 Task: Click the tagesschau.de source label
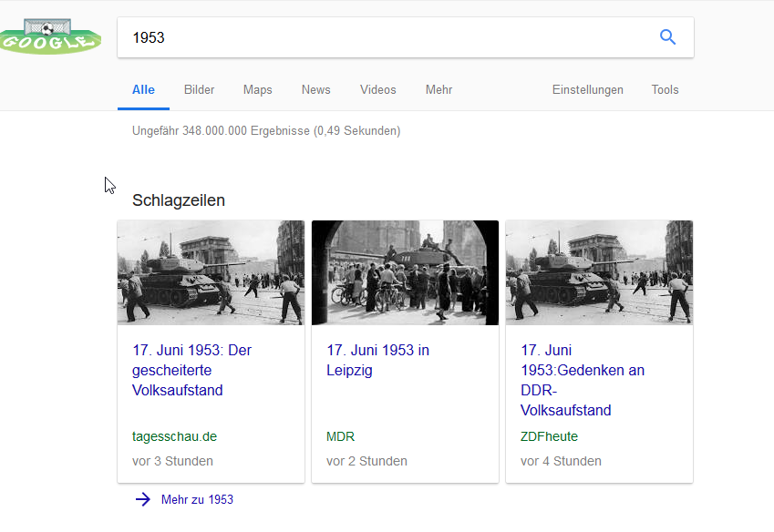pyautogui.click(x=174, y=436)
